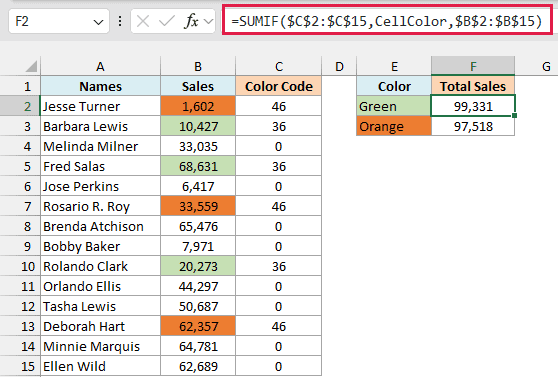
Task: Select sales cell 64,781
Action: point(198,346)
